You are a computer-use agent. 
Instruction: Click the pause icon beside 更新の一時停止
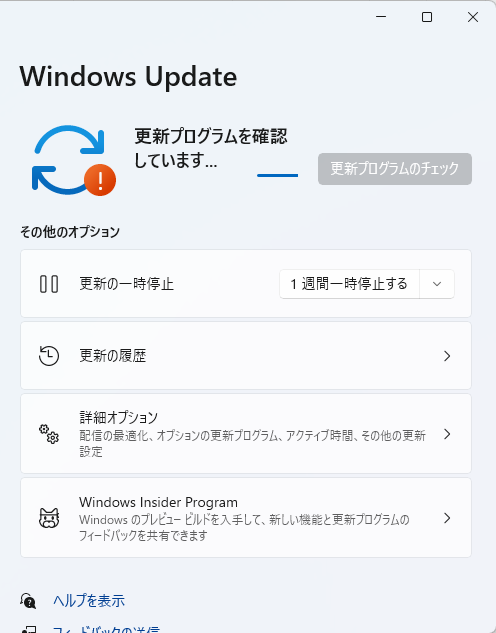49,284
